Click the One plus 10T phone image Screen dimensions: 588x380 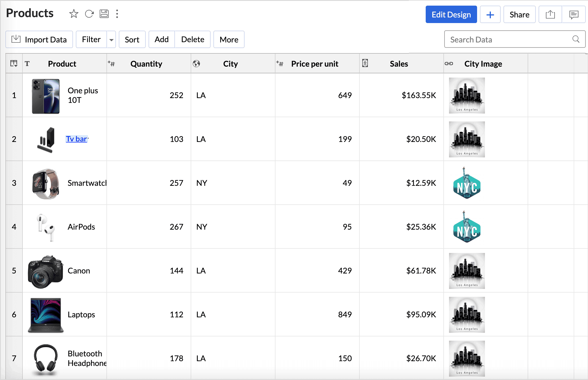[x=46, y=96]
